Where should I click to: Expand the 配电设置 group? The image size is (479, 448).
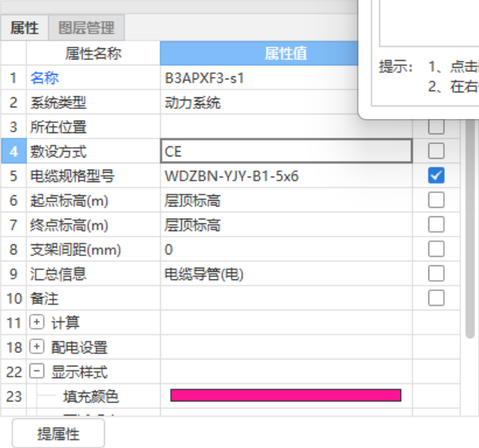tap(37, 347)
